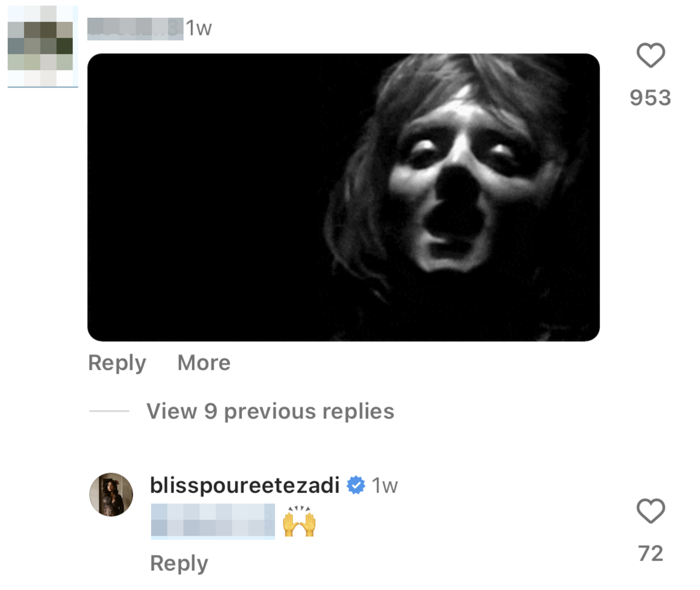Reply to the GIF comment

tap(117, 363)
